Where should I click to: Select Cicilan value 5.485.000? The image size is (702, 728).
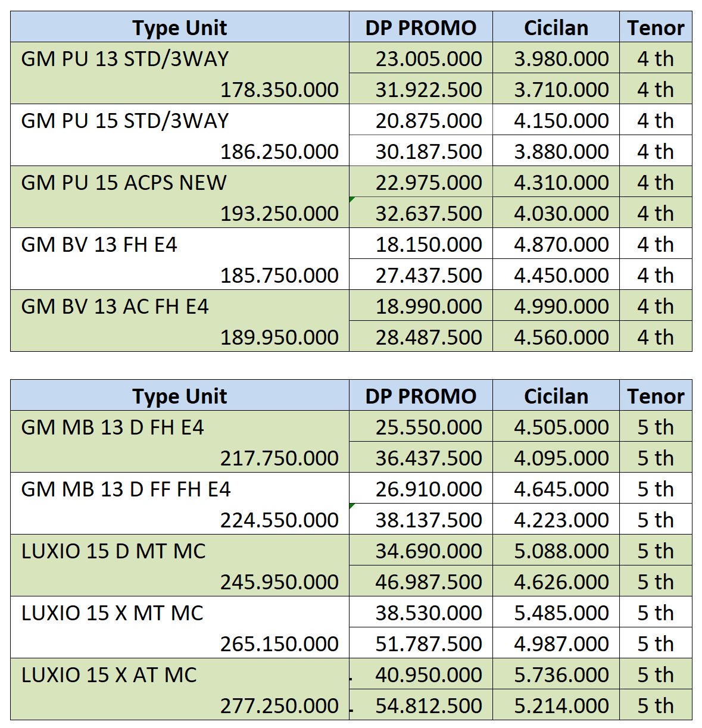point(556,613)
